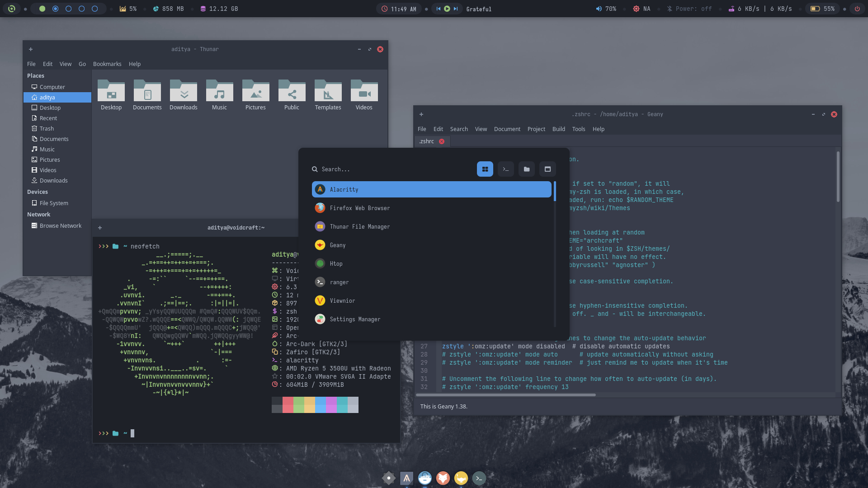Image resolution: width=868 pixels, height=488 pixels.
Task: Launch Firefox Web Browser from the list
Action: tap(359, 208)
